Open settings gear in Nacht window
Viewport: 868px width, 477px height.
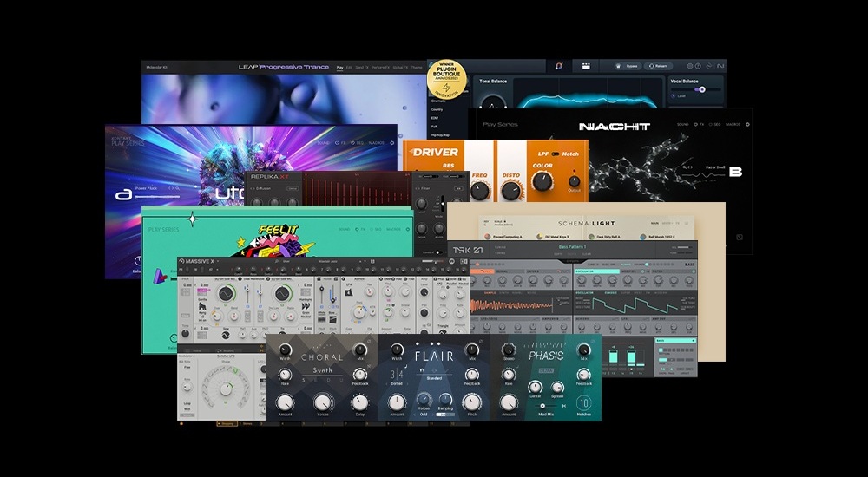pos(747,125)
